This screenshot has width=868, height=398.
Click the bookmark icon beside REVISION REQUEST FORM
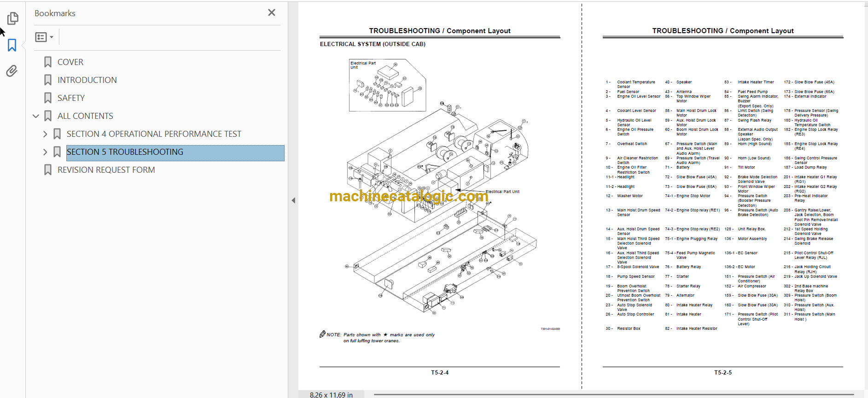click(x=48, y=170)
